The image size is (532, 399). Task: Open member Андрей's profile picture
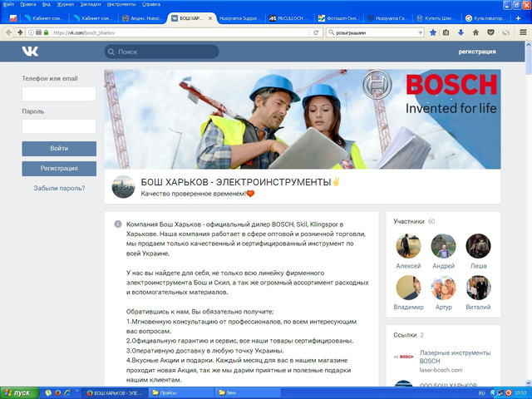click(443, 246)
